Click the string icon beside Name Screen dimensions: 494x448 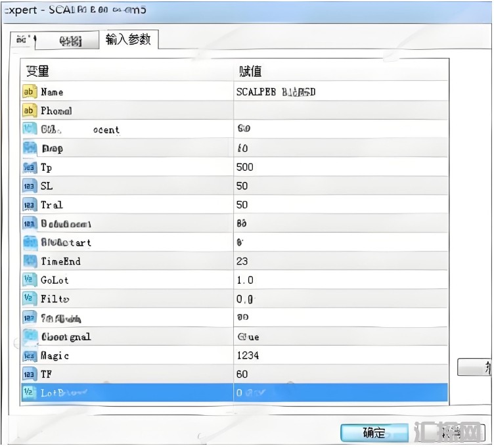30,92
